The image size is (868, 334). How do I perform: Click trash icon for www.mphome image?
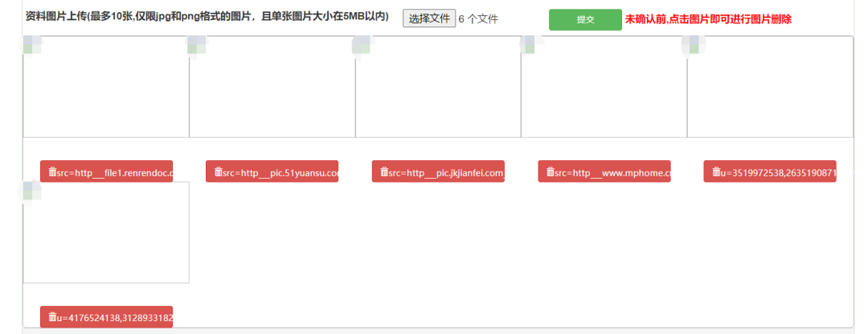(551, 172)
